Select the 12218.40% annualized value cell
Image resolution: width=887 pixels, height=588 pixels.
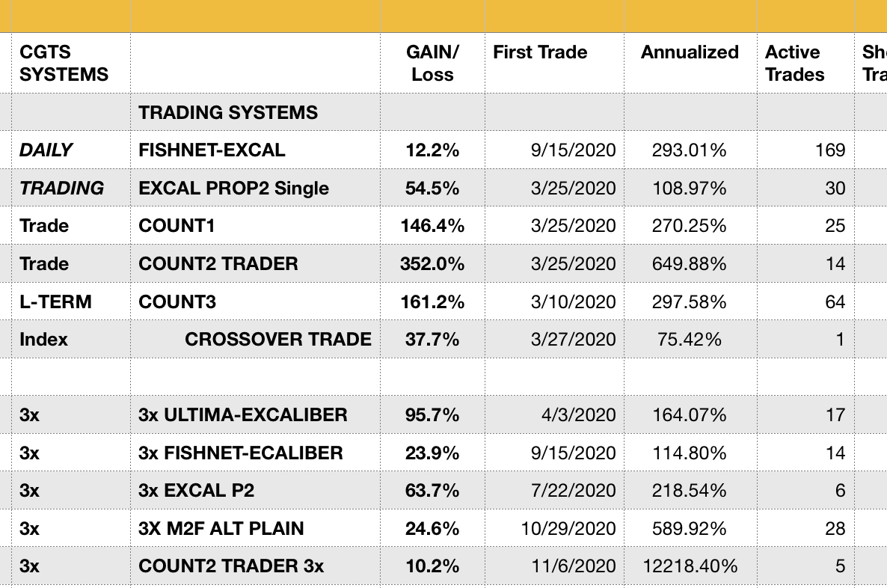coord(690,566)
